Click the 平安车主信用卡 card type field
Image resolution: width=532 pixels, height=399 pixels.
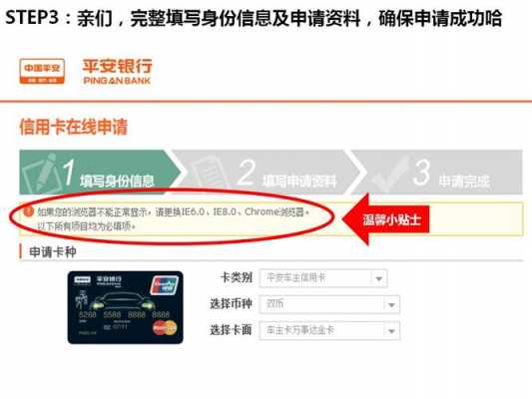pyautogui.click(x=323, y=278)
